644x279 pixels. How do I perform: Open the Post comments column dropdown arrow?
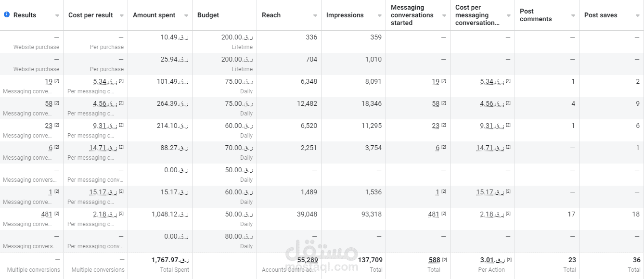coord(573,15)
